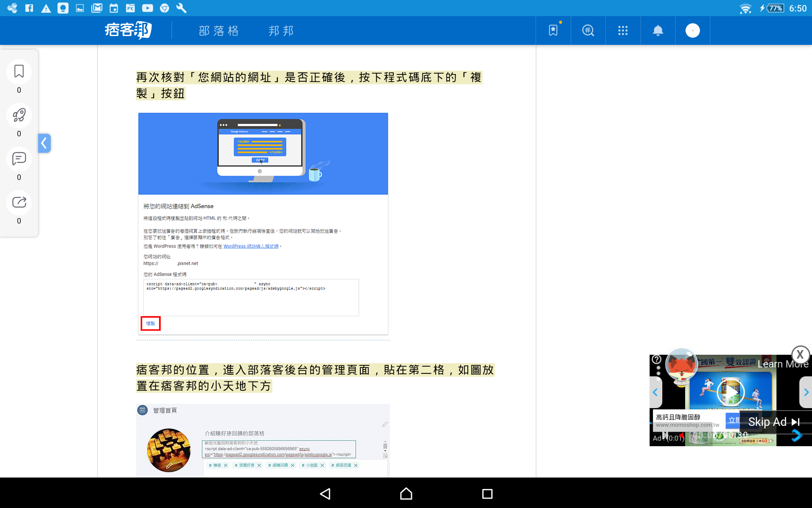Open the YouTube notification icon

[148, 8]
